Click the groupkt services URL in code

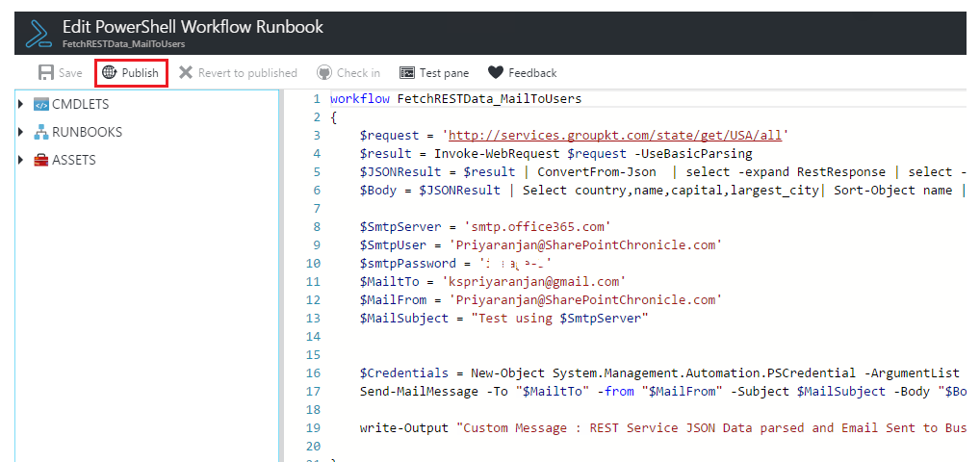tap(615, 135)
